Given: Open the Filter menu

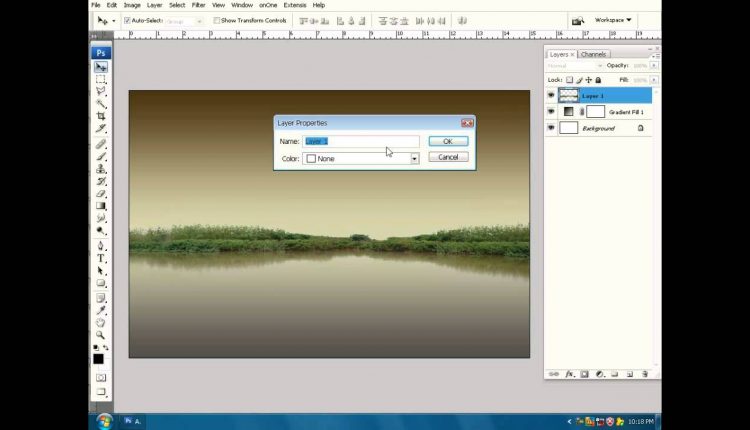Looking at the screenshot, I should point(199,5).
